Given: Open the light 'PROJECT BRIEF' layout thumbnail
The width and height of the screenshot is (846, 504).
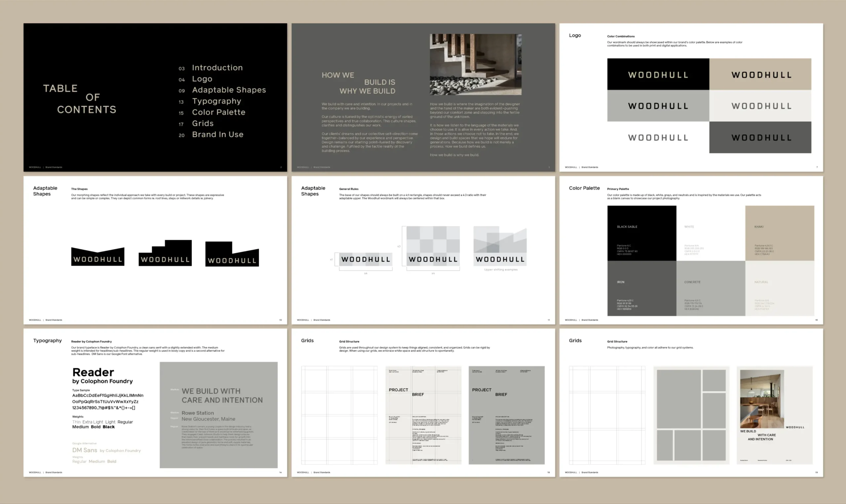Looking at the screenshot, I should click(423, 415).
